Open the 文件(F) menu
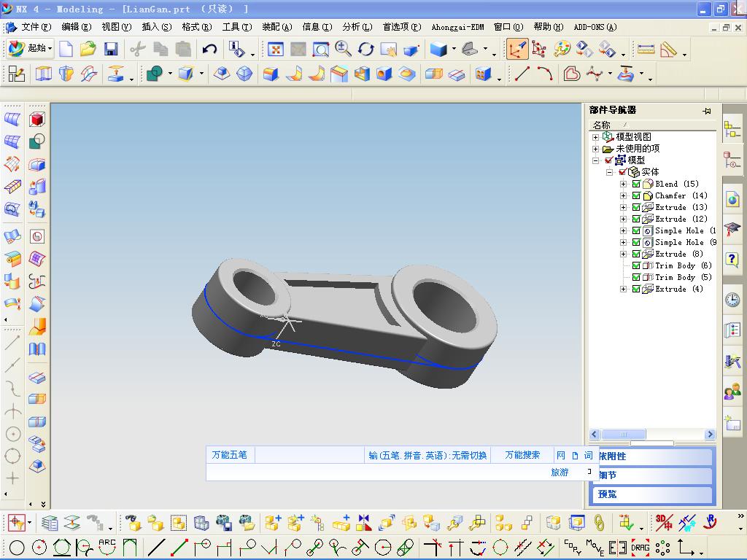 click(x=36, y=27)
